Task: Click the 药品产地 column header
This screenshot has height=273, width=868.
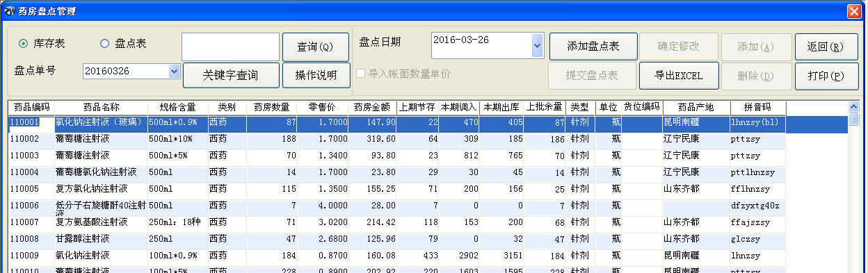Action: click(696, 108)
